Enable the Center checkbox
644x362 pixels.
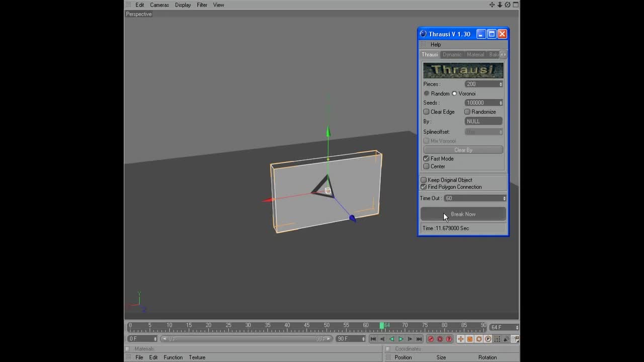(x=427, y=166)
